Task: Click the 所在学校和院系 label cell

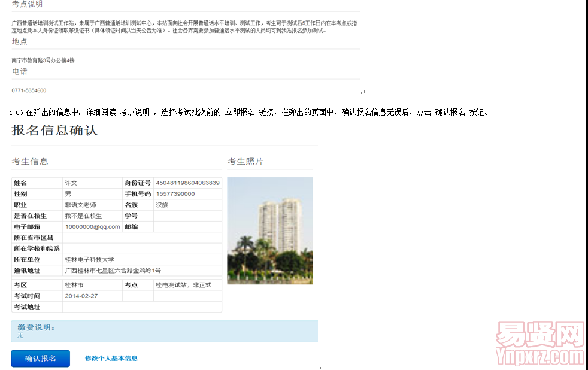Action: [37, 248]
